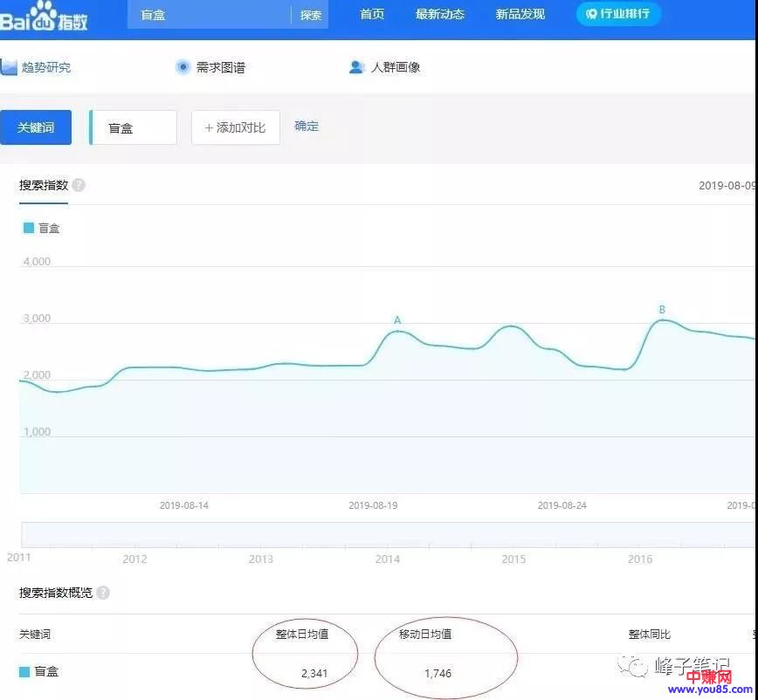
Task: Go to 新品发现 page
Action: 520,15
